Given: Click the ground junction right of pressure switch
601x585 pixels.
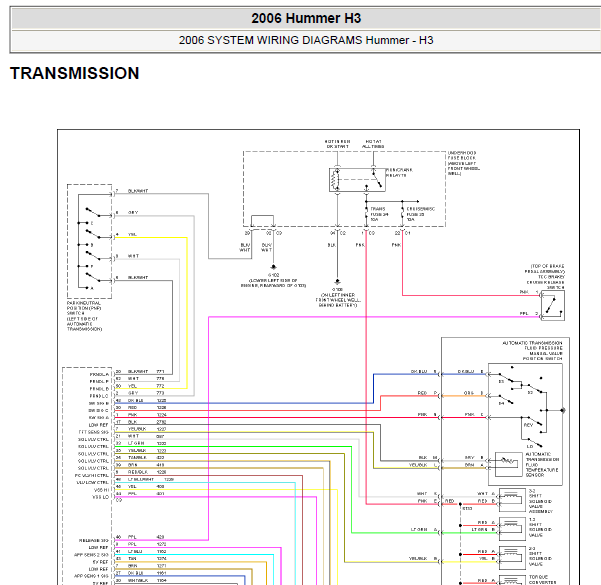Looking at the screenshot, I should [x=563, y=410].
